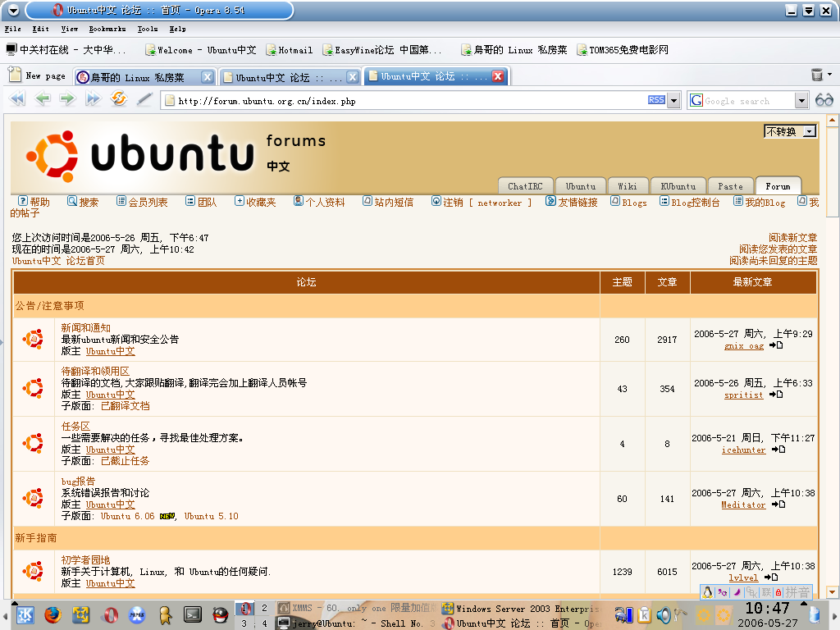Launch Firefox from the panel
The height and width of the screenshot is (630, 840).
52,615
